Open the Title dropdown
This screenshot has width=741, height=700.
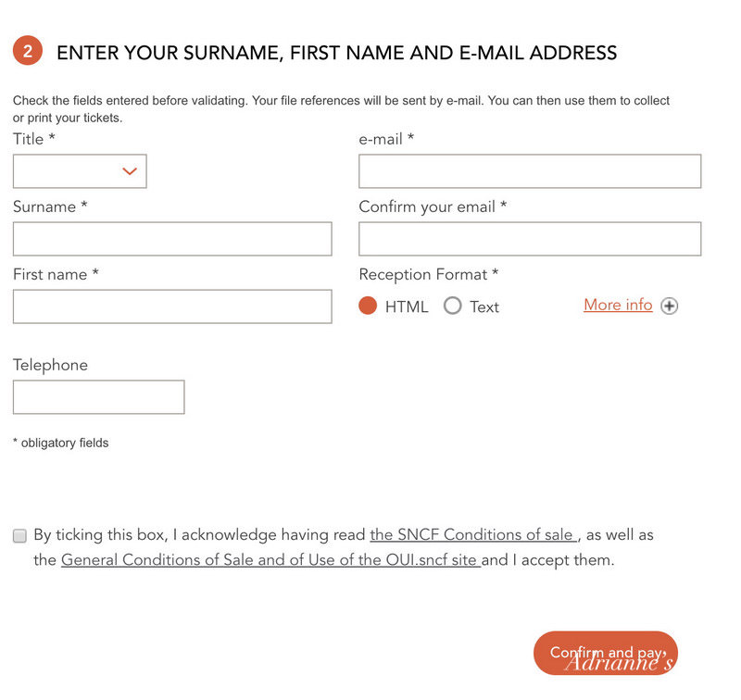[80, 171]
